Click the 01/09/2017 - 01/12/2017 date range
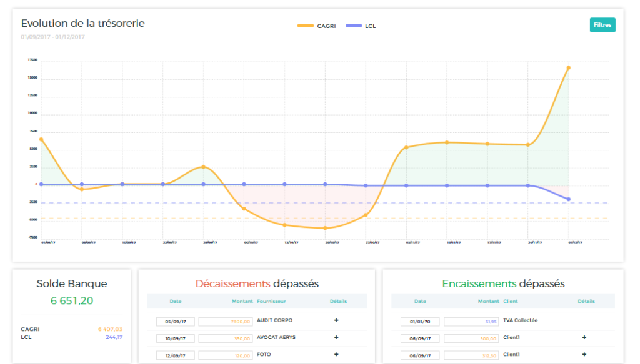This screenshot has width=640, height=364. click(53, 37)
